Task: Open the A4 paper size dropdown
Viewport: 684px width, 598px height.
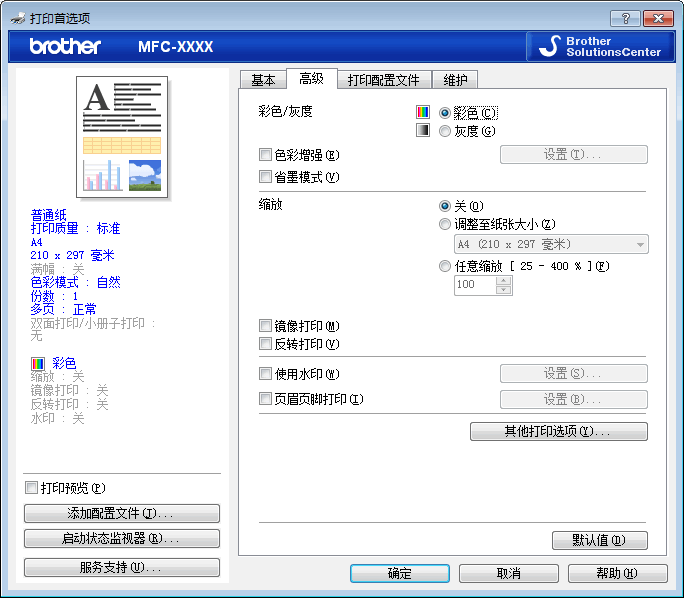Action: pyautogui.click(x=551, y=244)
